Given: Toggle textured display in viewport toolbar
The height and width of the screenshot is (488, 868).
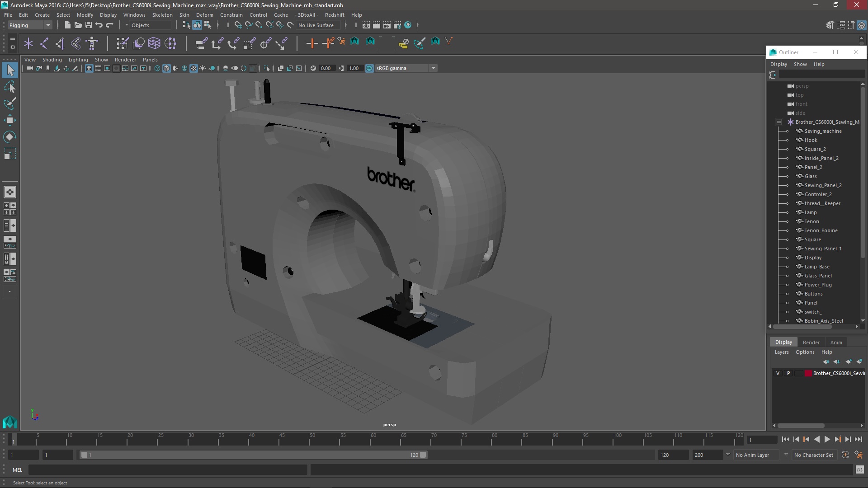Looking at the screenshot, I should pos(193,68).
